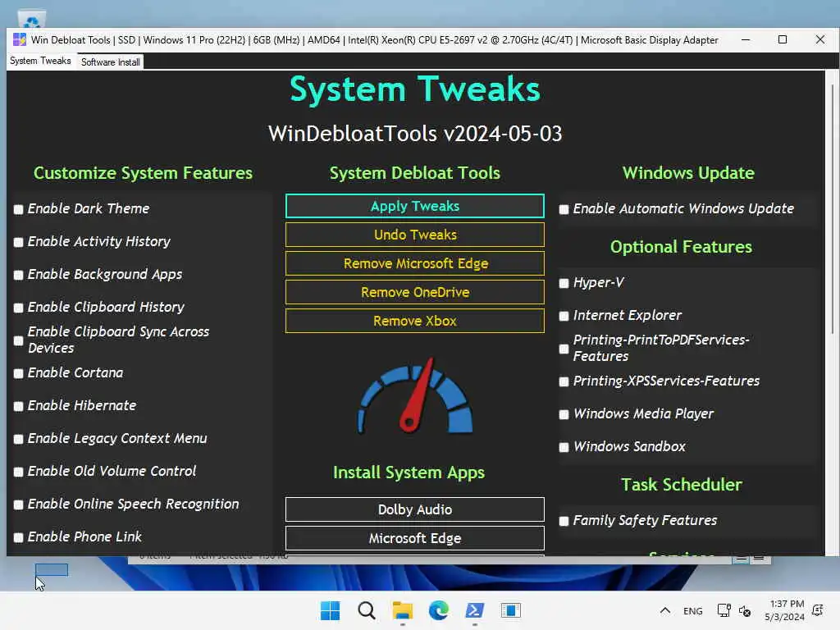Switch to PowerShell taskbar icon
The image size is (840, 630).
(475, 610)
